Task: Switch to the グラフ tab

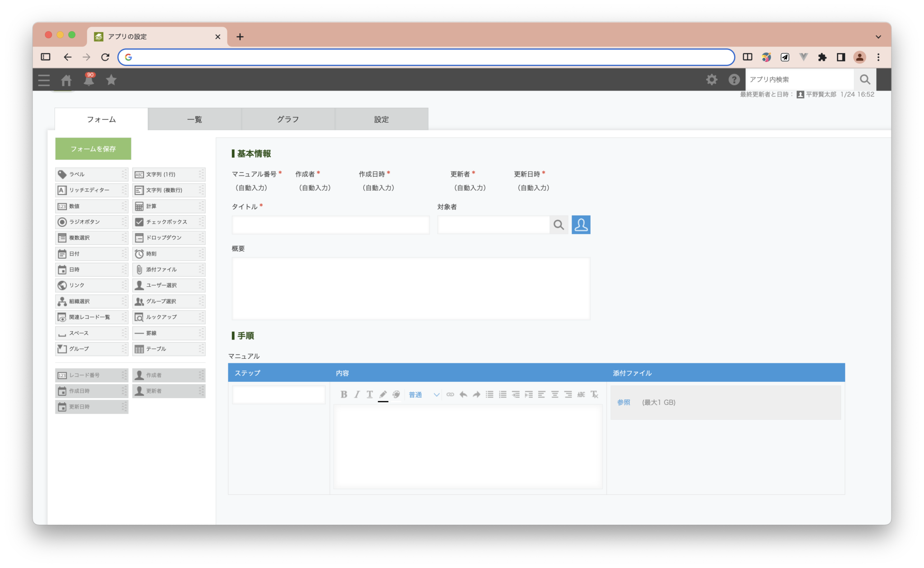Action: (288, 119)
